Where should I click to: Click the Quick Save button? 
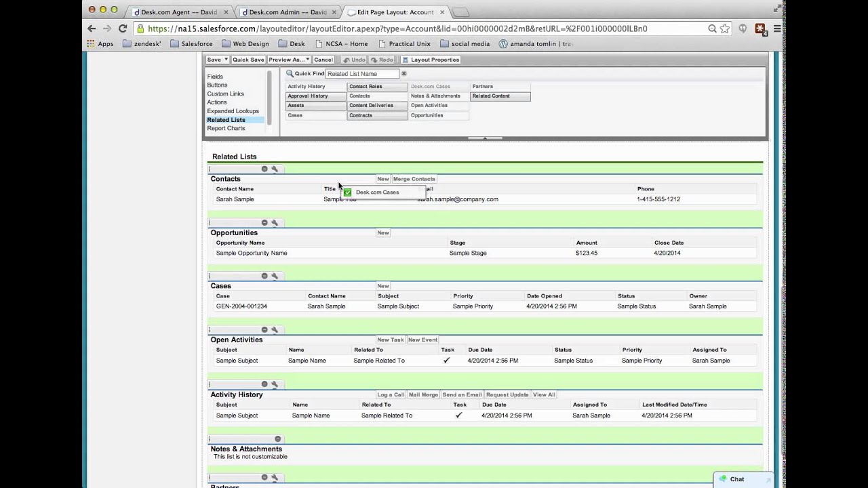pos(248,60)
